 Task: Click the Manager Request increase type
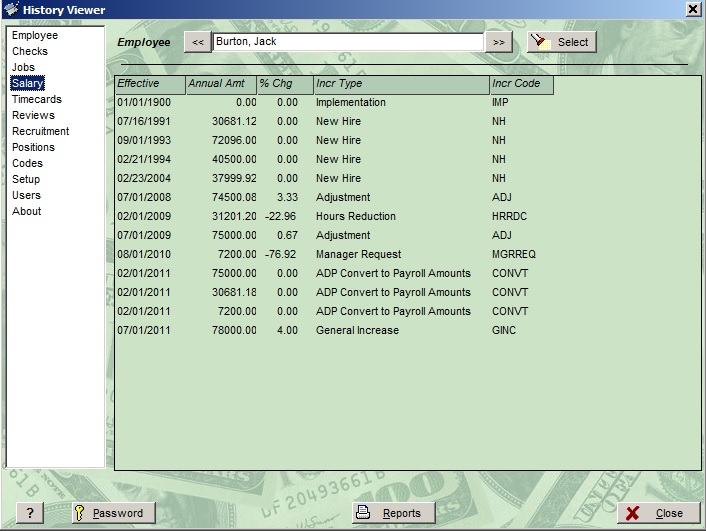point(358,254)
